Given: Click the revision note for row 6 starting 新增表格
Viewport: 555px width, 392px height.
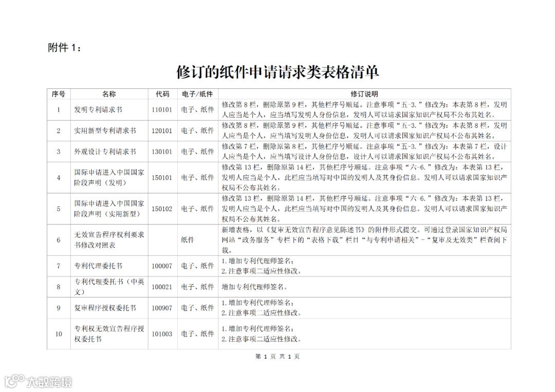Looking at the screenshot, I should [364, 240].
